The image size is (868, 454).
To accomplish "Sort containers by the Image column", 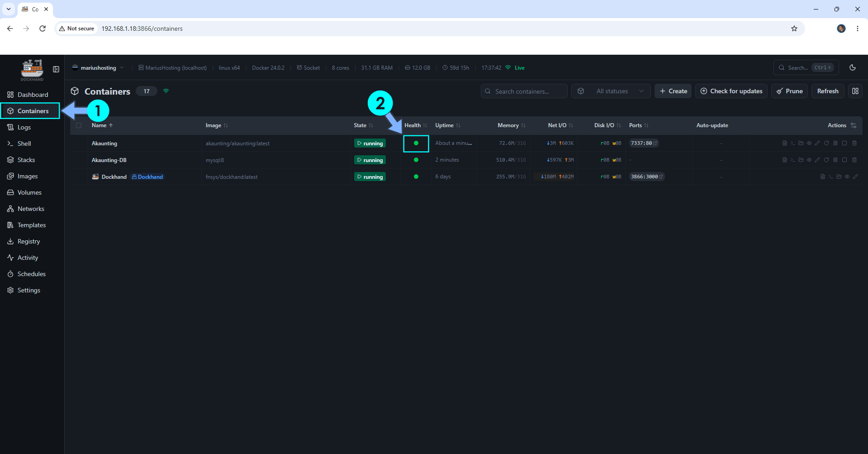I will click(217, 125).
